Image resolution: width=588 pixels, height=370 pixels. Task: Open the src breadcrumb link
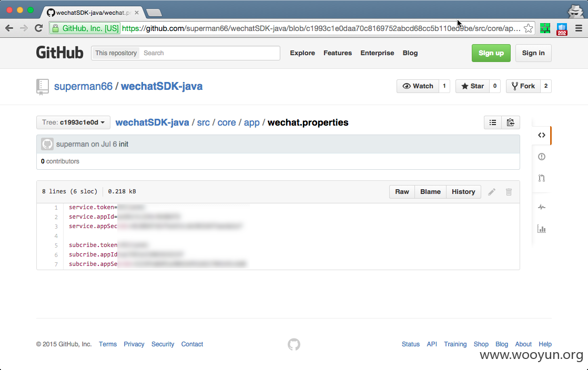[203, 122]
